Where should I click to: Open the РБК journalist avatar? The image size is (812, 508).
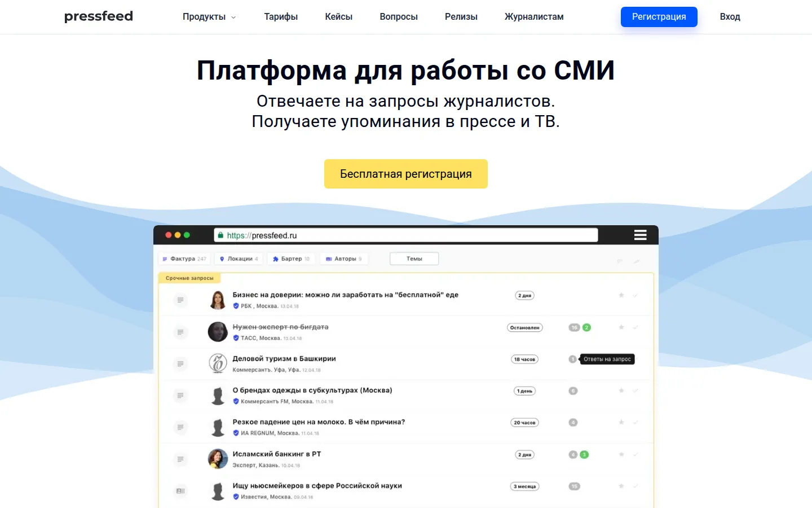point(218,300)
